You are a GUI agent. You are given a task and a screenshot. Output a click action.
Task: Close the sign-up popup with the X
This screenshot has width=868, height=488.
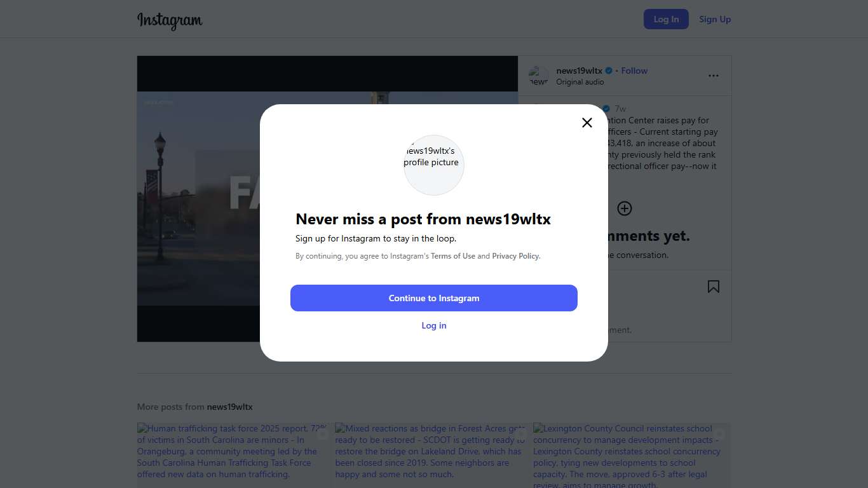point(587,123)
